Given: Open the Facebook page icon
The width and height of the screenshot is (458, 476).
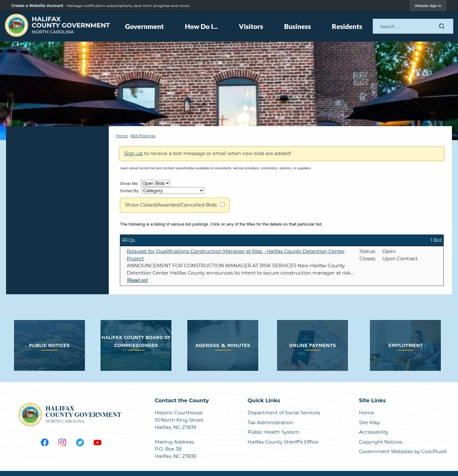Looking at the screenshot, I should tap(45, 442).
